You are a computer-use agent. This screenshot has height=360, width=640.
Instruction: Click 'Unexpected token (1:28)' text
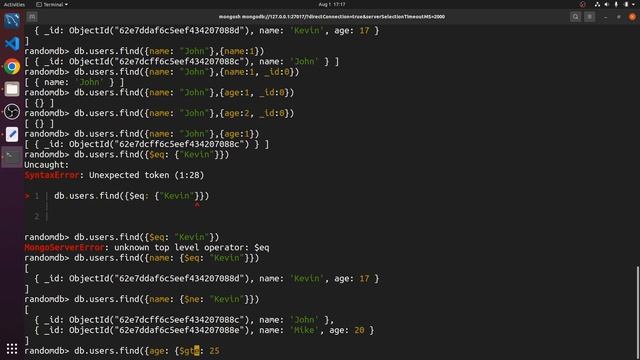tap(147, 175)
